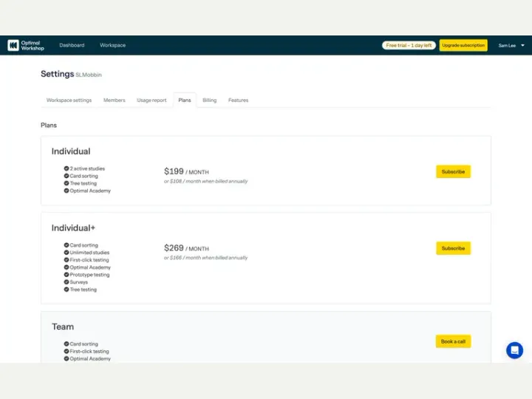Click the Upgrade subscription button
Screen dimensions: 532x399
click(463, 45)
